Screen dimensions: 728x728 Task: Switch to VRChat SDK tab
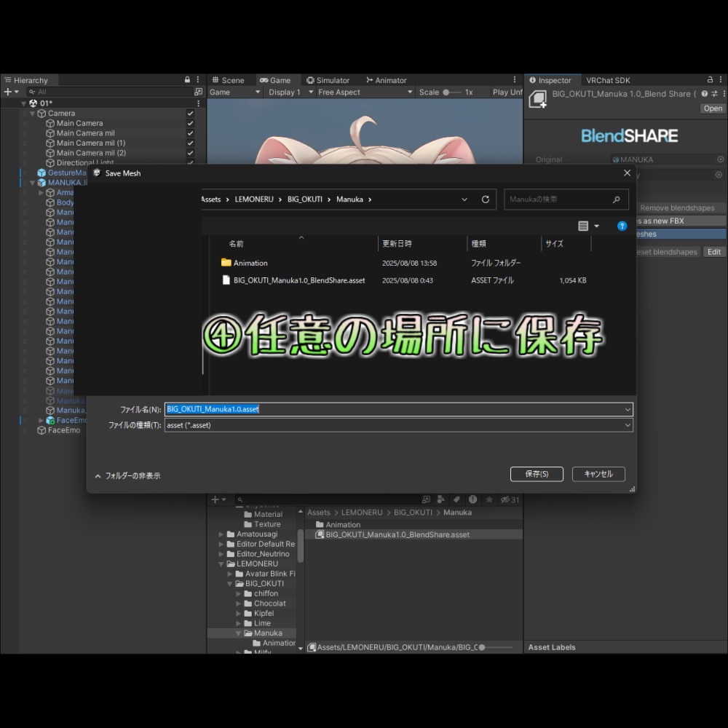tap(608, 80)
